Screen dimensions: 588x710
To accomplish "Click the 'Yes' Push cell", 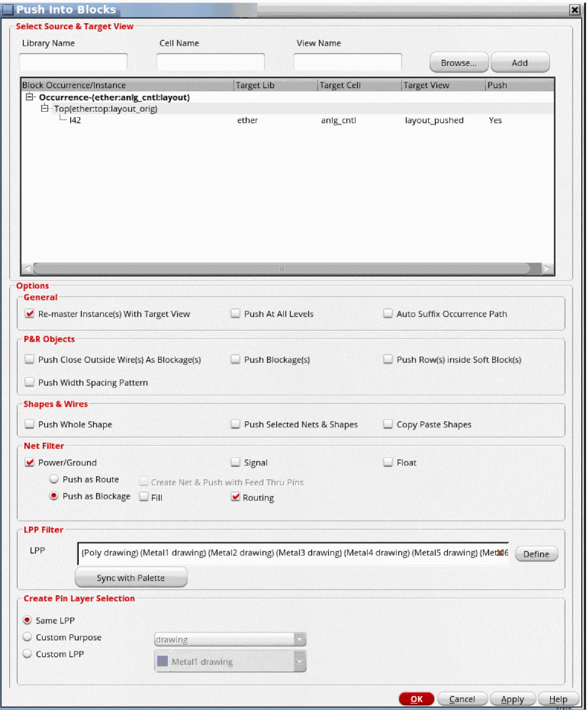I will coord(495,120).
